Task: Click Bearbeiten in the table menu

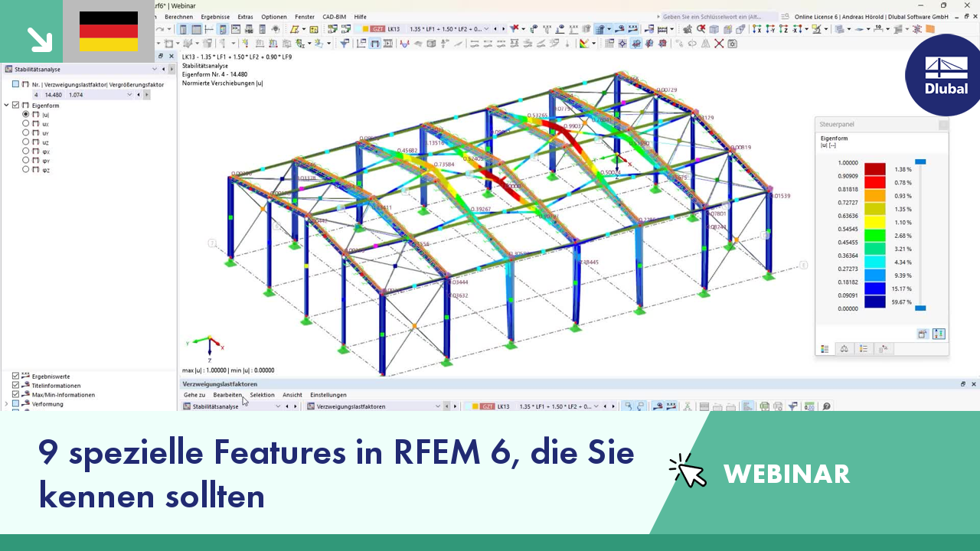Action: 227,395
